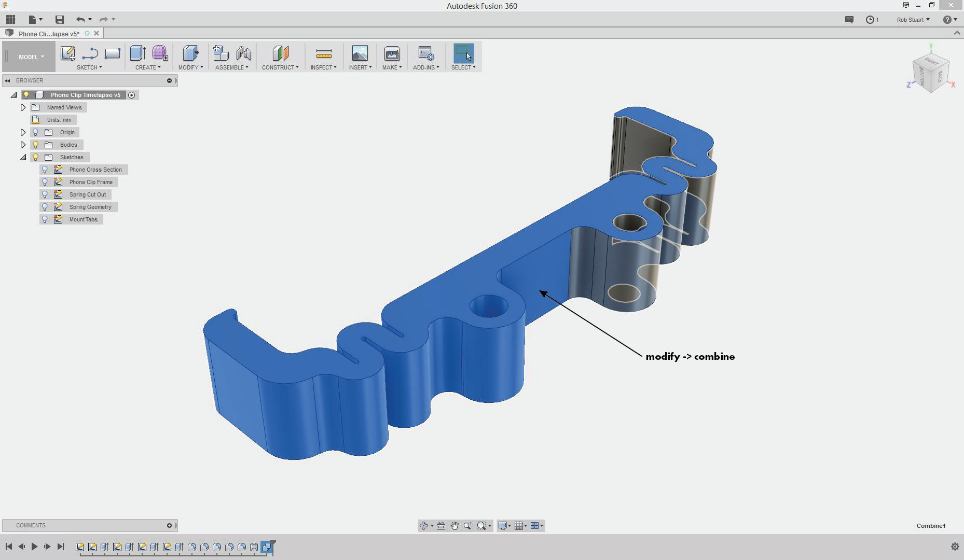The width and height of the screenshot is (964, 560).
Task: Open the SKETCH menu
Action: click(x=89, y=67)
